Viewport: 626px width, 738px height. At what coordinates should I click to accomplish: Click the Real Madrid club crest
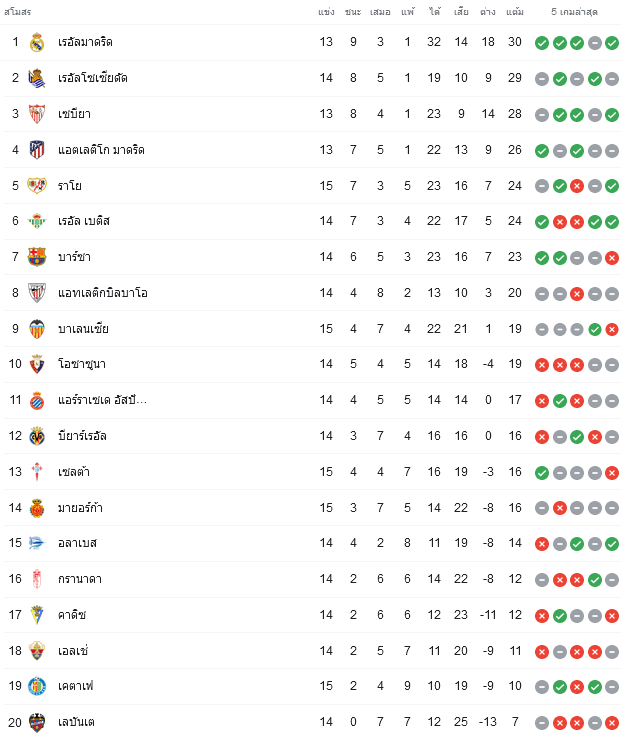pos(37,42)
